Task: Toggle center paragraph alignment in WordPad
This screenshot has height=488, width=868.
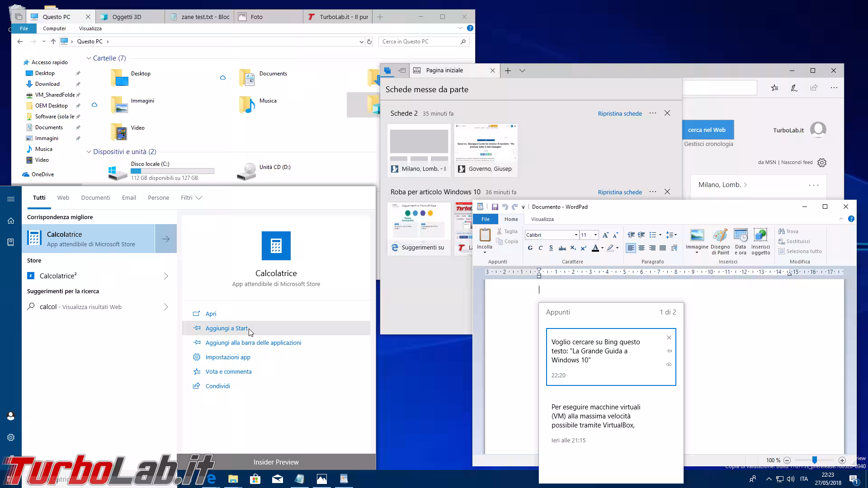Action: (642, 248)
